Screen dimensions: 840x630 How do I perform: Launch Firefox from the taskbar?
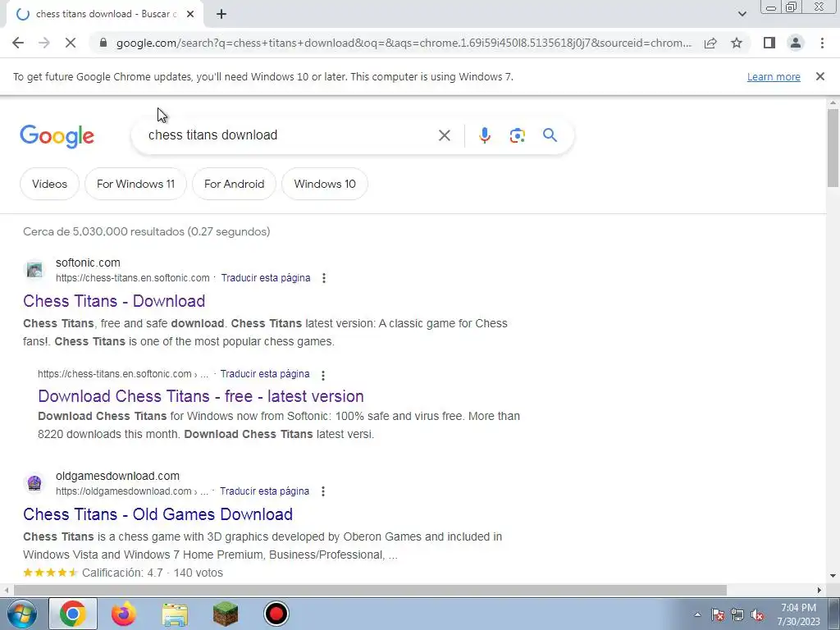124,614
